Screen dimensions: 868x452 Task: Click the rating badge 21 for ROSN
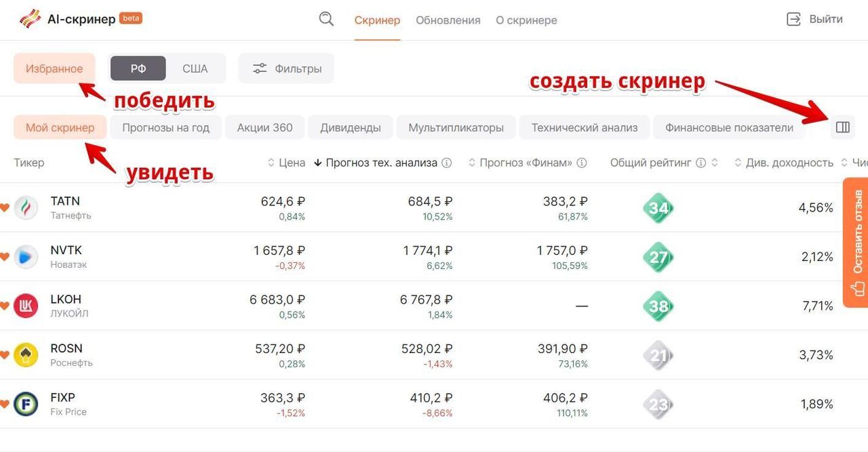point(658,355)
